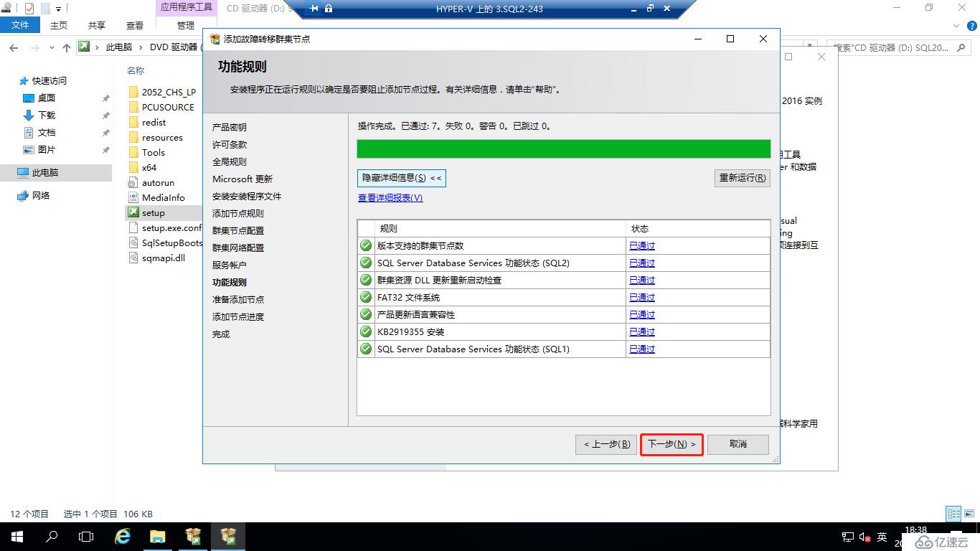Open Task View on taskbar
The width and height of the screenshot is (980, 551).
[x=86, y=537]
